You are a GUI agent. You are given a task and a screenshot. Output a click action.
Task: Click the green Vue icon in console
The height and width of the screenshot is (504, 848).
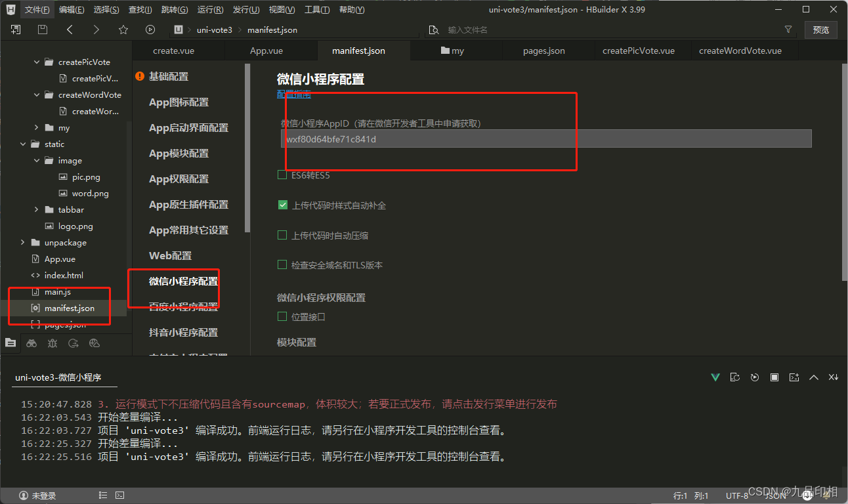click(x=715, y=377)
